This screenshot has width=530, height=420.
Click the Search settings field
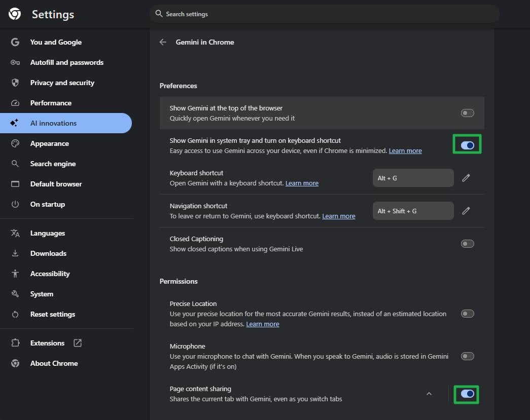pos(325,14)
